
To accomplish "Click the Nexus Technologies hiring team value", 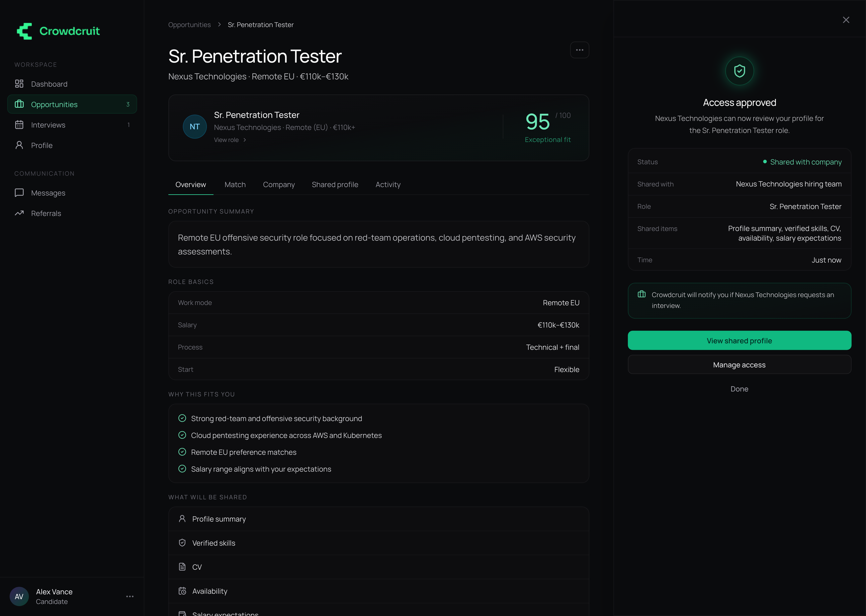I will 789,184.
